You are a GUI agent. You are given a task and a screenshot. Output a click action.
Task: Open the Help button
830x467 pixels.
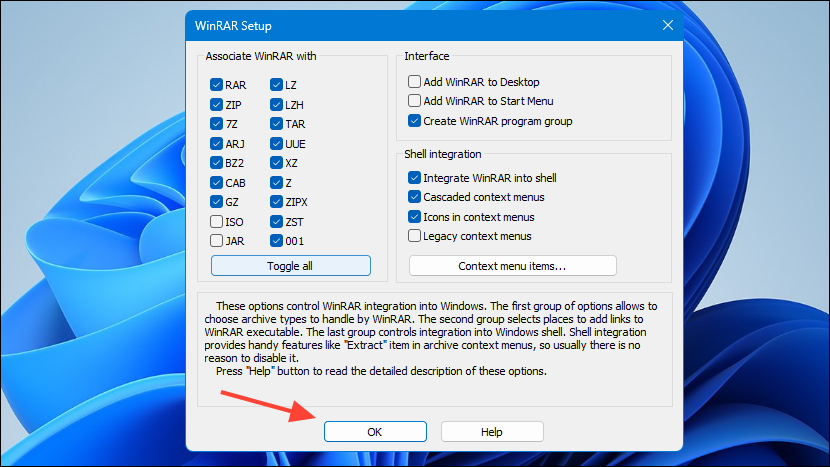click(492, 432)
